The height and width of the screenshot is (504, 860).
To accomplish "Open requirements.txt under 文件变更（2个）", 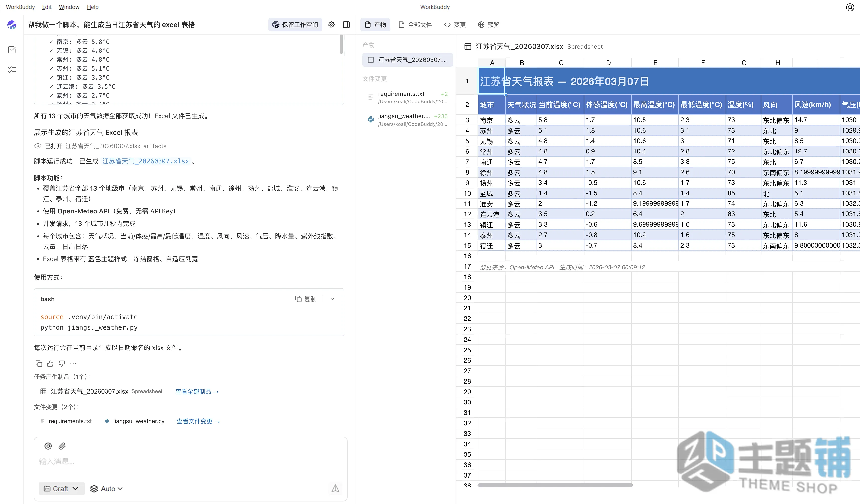I will (x=70, y=421).
